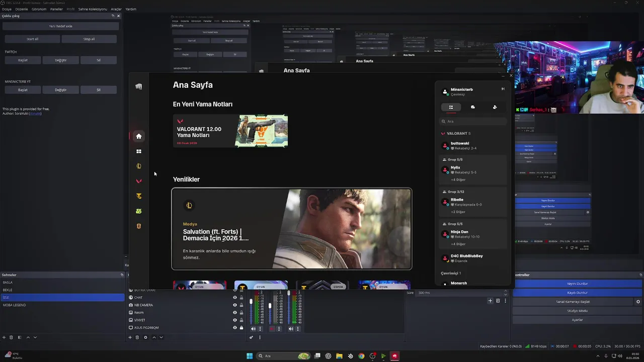Viewport: 644px width, 362px height.
Task: Open Riot Client home icon in sidebar
Action: pyautogui.click(x=139, y=136)
